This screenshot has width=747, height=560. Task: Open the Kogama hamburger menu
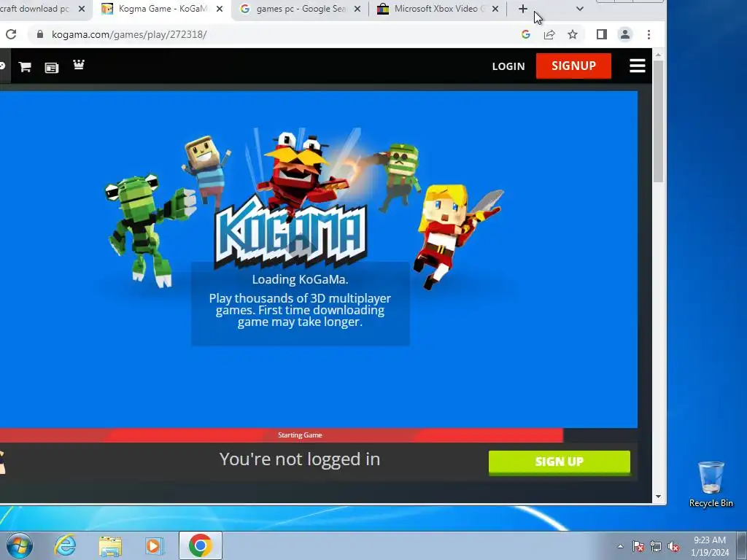[638, 66]
